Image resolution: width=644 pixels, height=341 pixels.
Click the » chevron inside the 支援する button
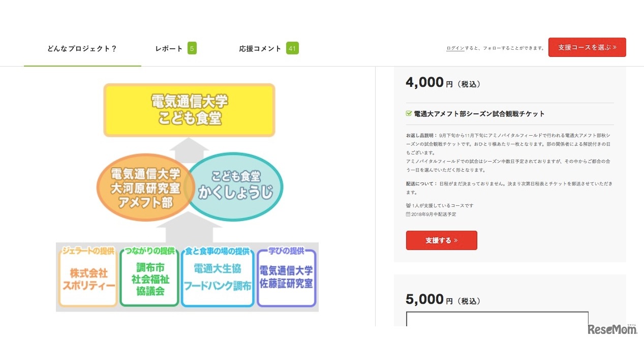click(x=455, y=240)
